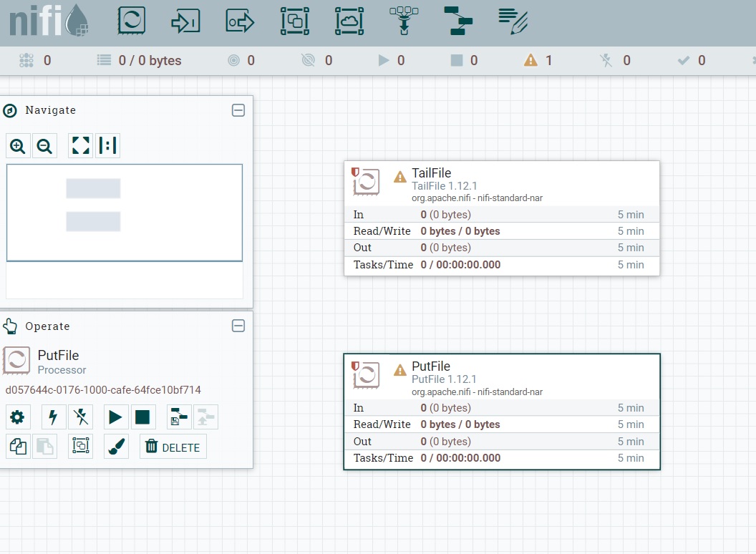Collapse the Operate panel
756x554 pixels.
tap(238, 326)
